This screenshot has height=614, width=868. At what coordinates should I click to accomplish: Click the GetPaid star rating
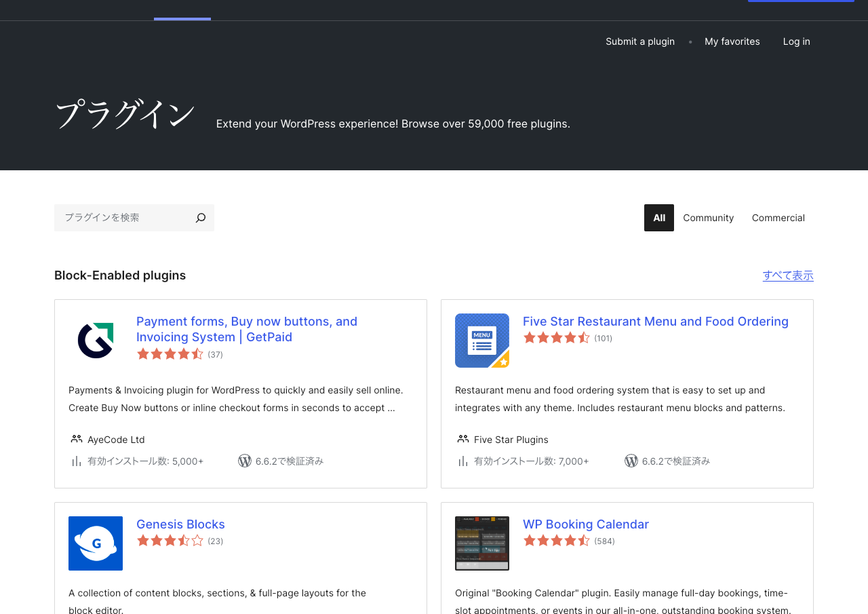click(170, 354)
